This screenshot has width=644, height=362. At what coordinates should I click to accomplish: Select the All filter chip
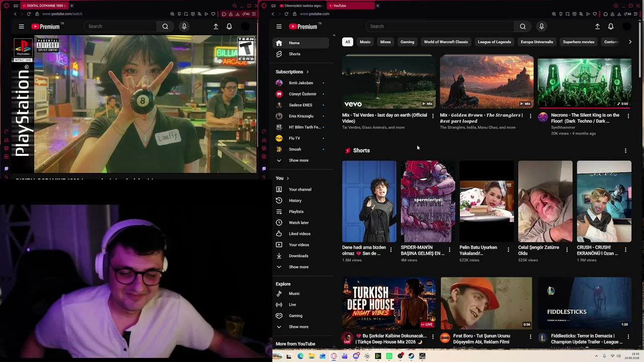tap(347, 42)
